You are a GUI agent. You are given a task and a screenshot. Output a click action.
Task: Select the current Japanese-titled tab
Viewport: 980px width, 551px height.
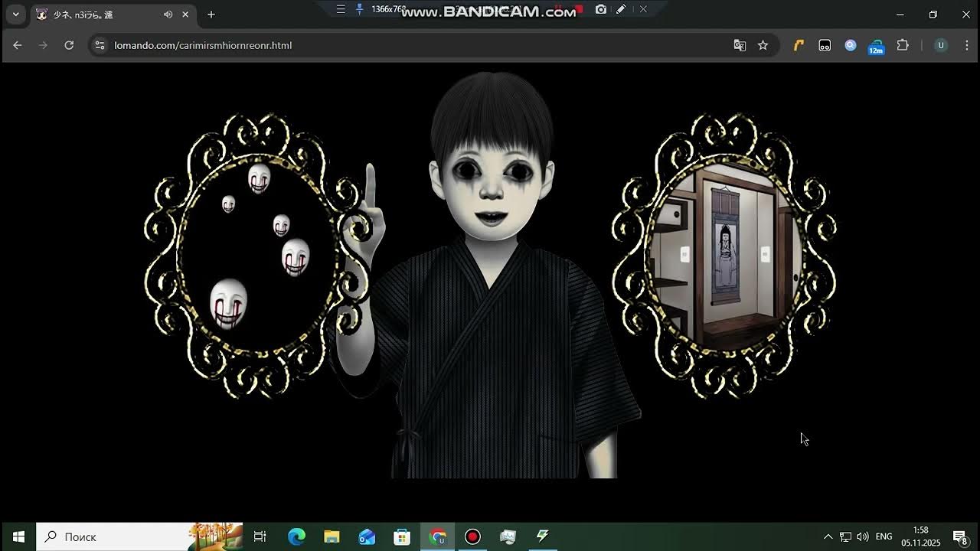(100, 15)
